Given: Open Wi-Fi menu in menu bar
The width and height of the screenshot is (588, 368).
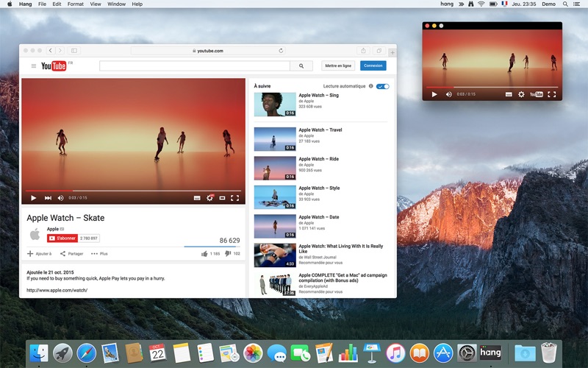Looking at the screenshot, I should (x=481, y=4).
